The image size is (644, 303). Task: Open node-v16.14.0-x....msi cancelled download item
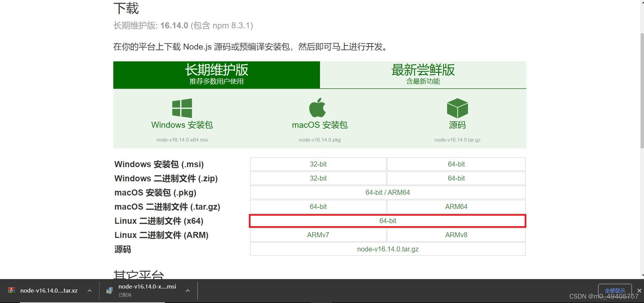click(x=147, y=290)
